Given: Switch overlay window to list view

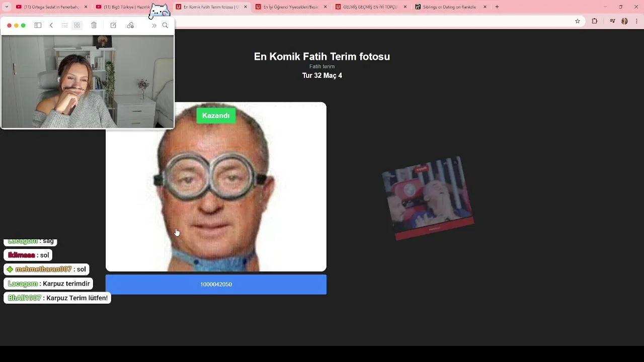Looking at the screenshot, I should tap(65, 25).
